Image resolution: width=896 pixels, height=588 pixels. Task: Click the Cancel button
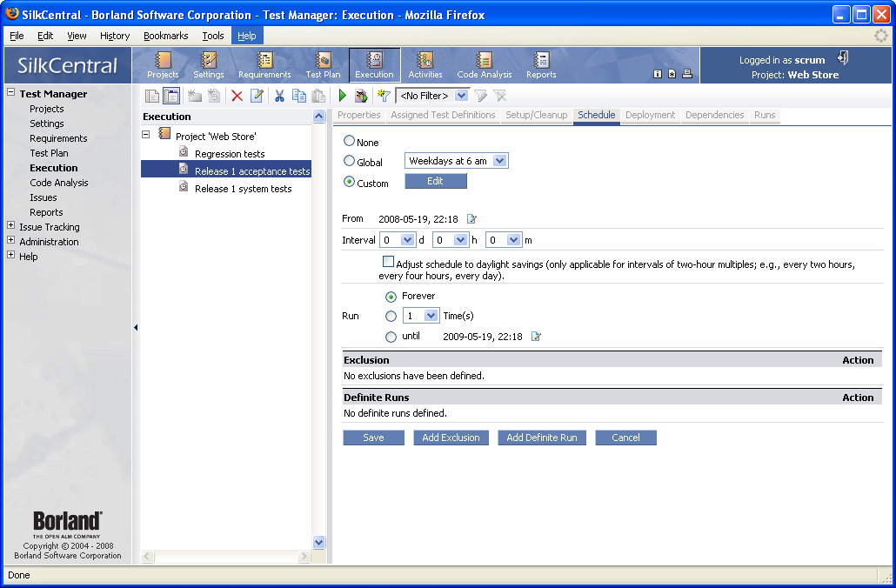coord(625,438)
